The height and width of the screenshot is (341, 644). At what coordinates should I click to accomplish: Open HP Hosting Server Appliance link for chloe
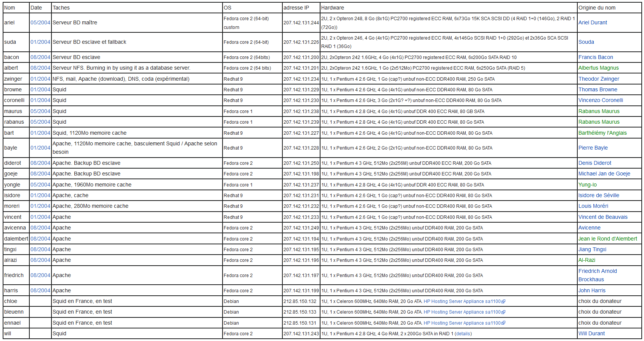click(x=464, y=301)
